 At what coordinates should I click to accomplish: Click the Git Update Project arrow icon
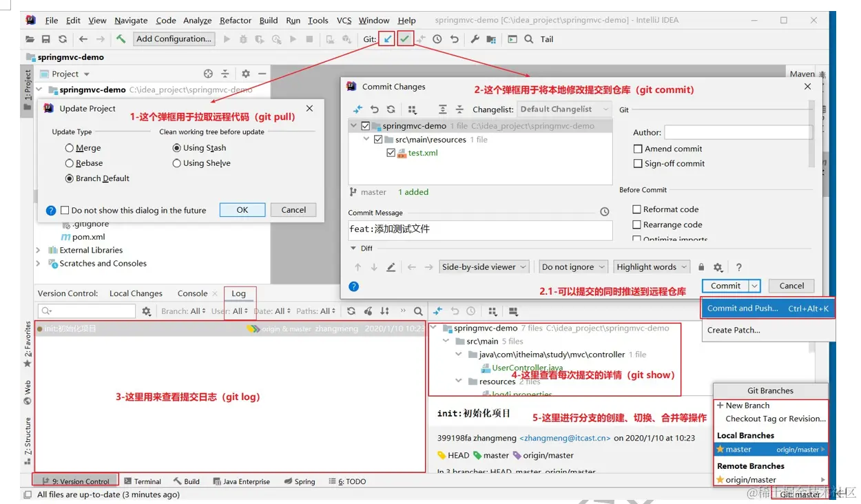tap(387, 39)
